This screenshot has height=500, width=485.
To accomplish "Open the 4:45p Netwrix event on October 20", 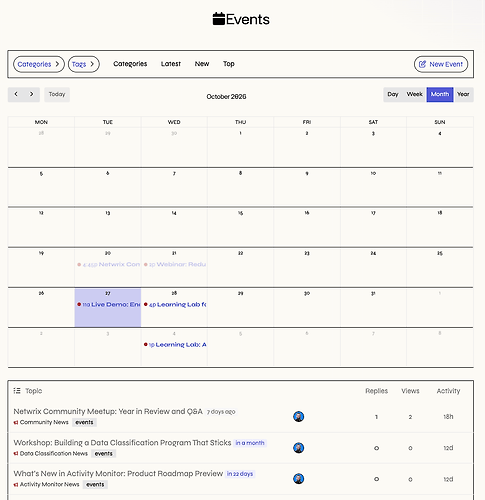I will [108, 264].
